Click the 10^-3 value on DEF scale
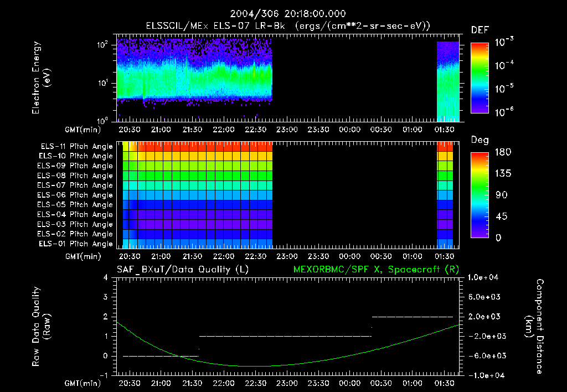 click(x=504, y=42)
